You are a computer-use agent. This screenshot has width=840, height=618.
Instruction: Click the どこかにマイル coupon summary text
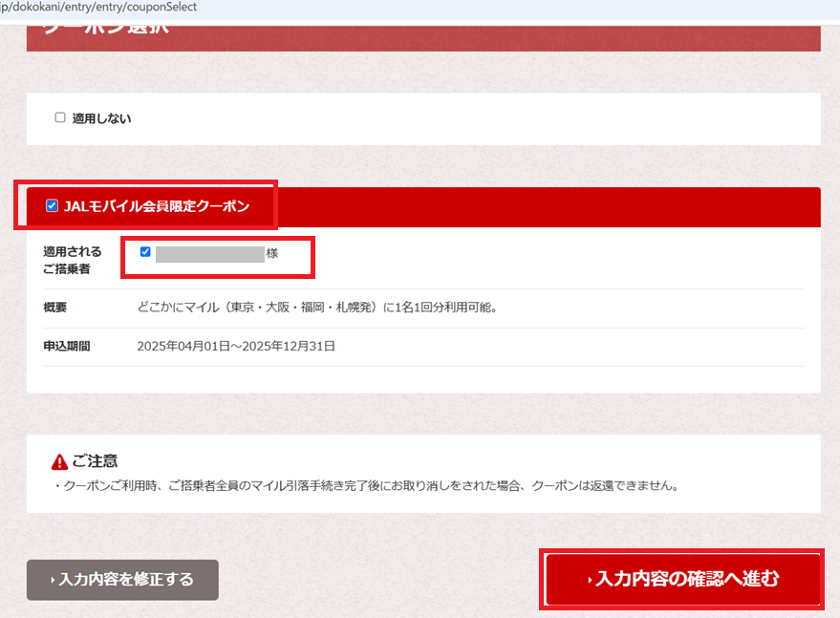click(317, 308)
